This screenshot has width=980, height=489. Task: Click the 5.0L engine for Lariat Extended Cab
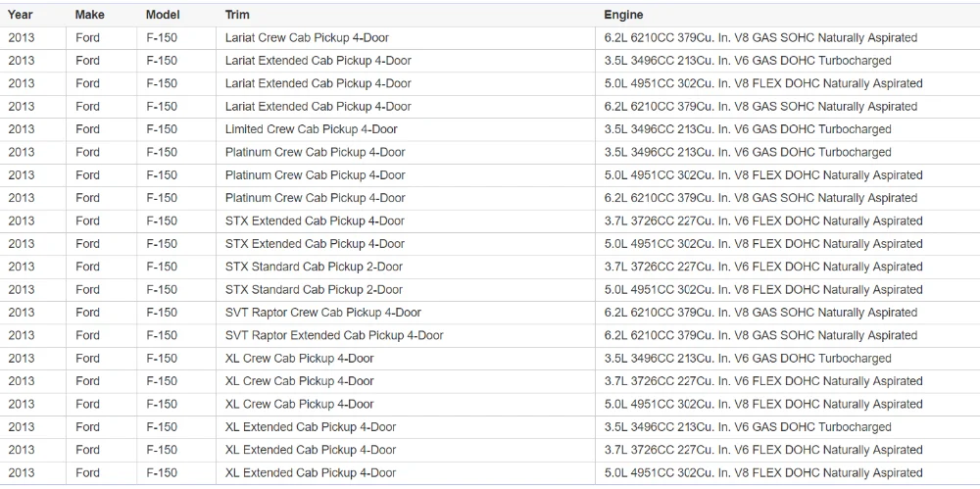pos(763,83)
